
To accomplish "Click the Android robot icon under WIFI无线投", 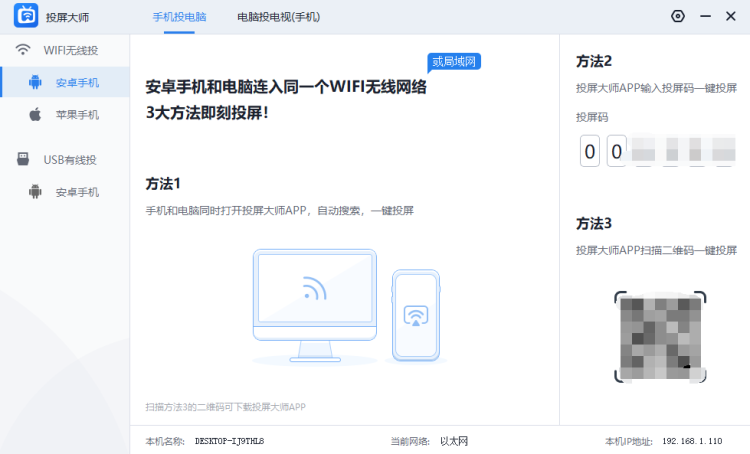I will click(x=35, y=82).
